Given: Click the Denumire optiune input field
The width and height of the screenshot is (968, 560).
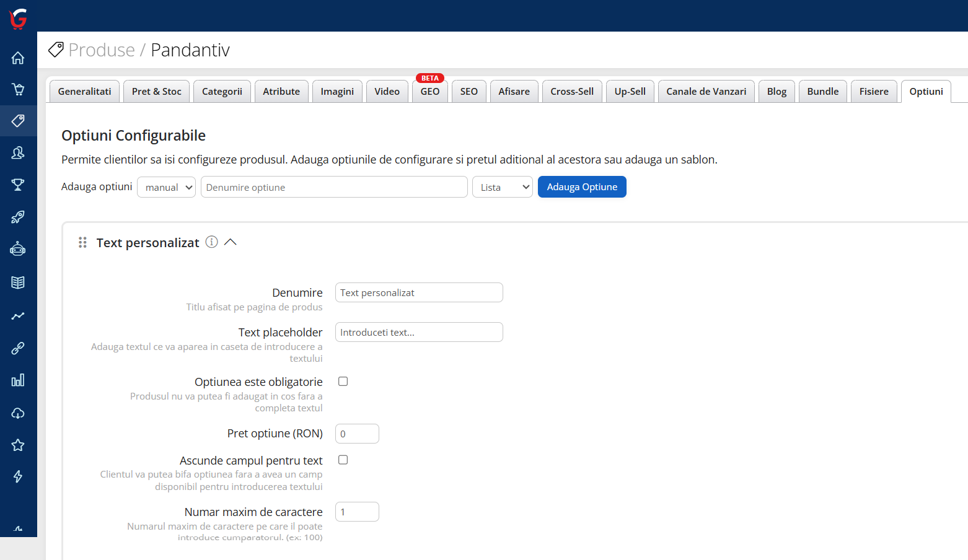Looking at the screenshot, I should pos(334,187).
